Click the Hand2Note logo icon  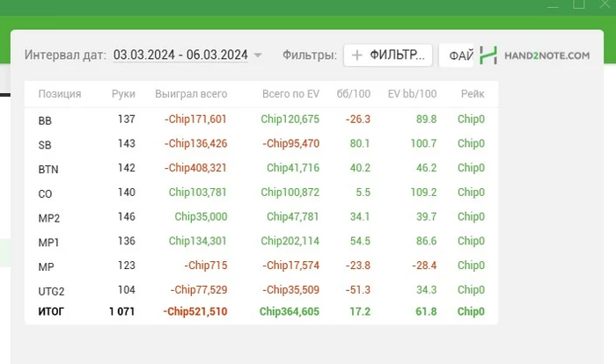(x=488, y=55)
